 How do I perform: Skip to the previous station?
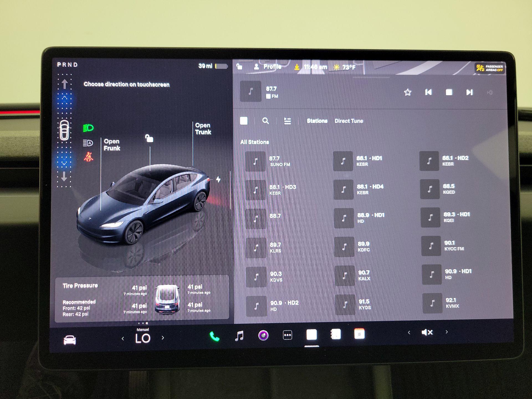[x=428, y=92]
